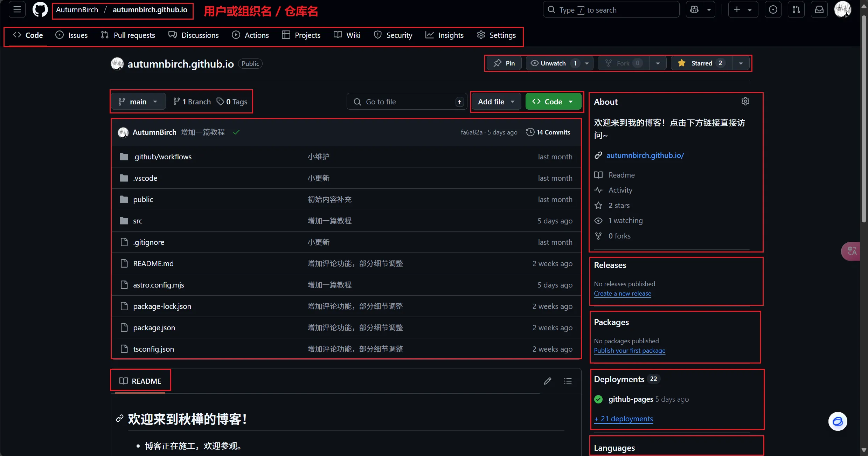Click the src folder icon
868x456 pixels.
coord(124,221)
